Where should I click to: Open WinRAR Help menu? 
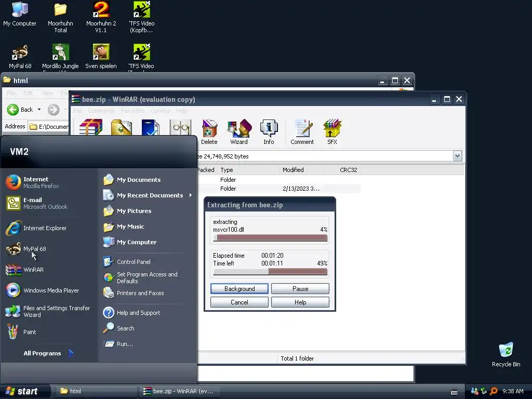point(181,111)
